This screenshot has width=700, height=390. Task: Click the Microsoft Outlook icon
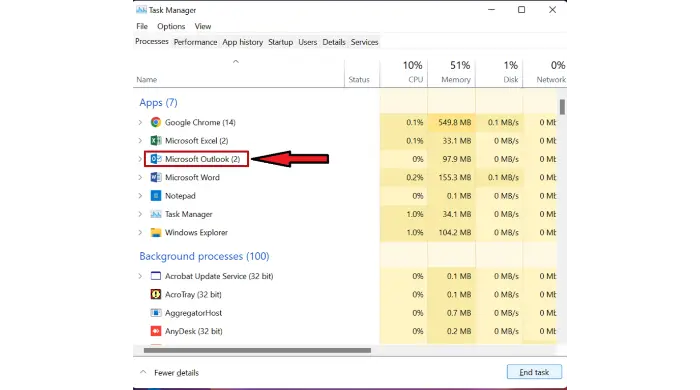(155, 159)
